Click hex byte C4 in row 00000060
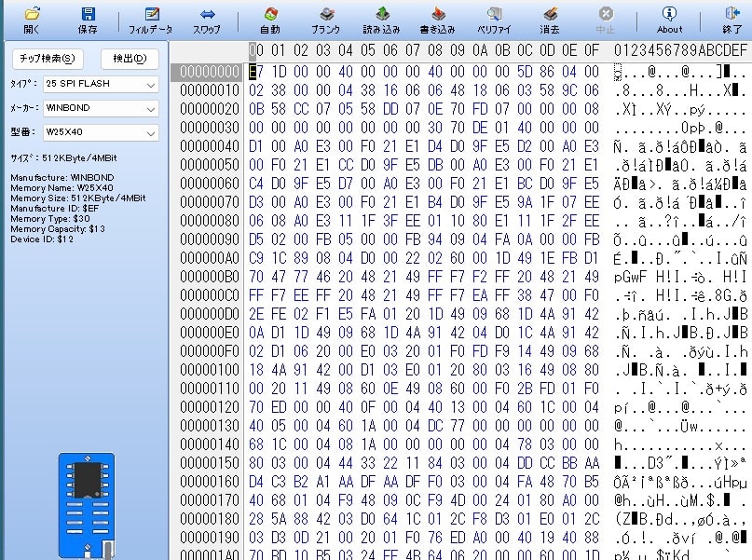Screen dimensions: 752x560 pyautogui.click(x=256, y=184)
